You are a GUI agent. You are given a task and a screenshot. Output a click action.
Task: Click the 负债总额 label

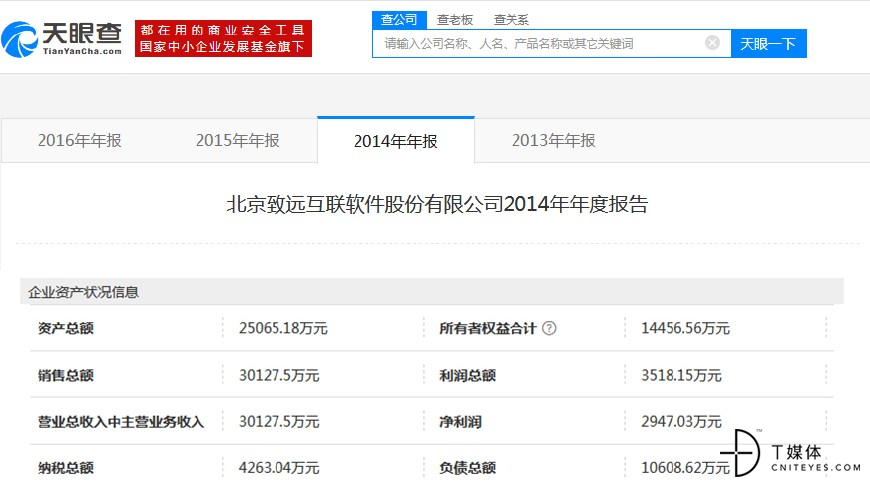(467, 468)
